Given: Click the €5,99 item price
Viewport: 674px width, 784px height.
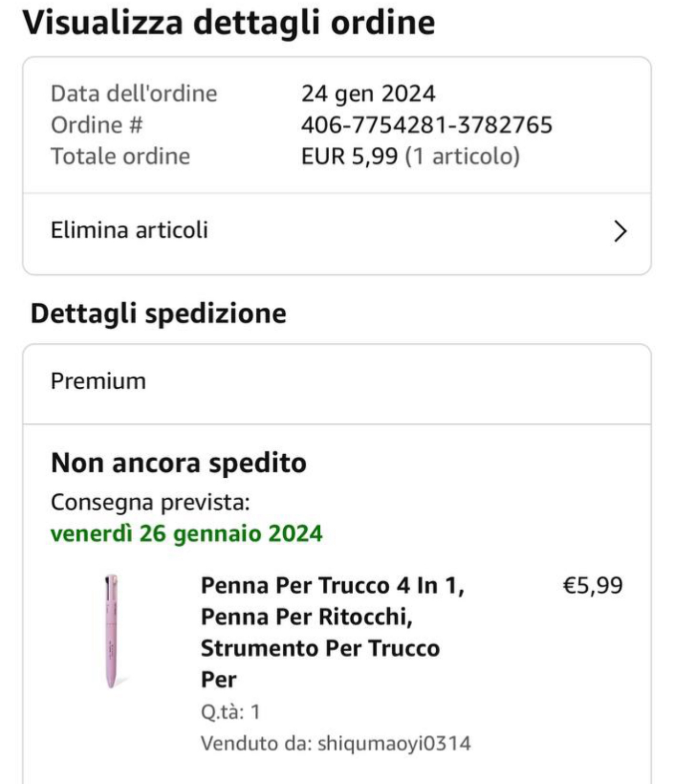Looking at the screenshot, I should (592, 585).
